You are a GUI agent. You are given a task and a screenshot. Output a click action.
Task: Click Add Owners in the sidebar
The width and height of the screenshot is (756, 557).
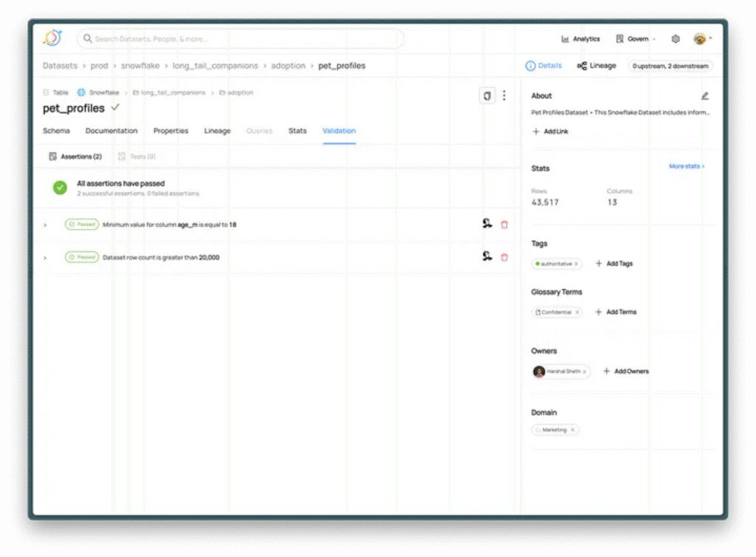626,371
